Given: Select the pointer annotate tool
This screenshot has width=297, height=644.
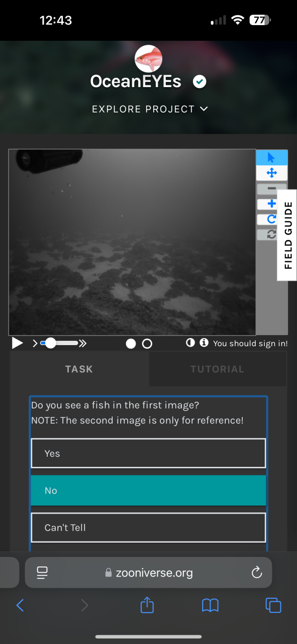Looking at the screenshot, I should (272, 157).
